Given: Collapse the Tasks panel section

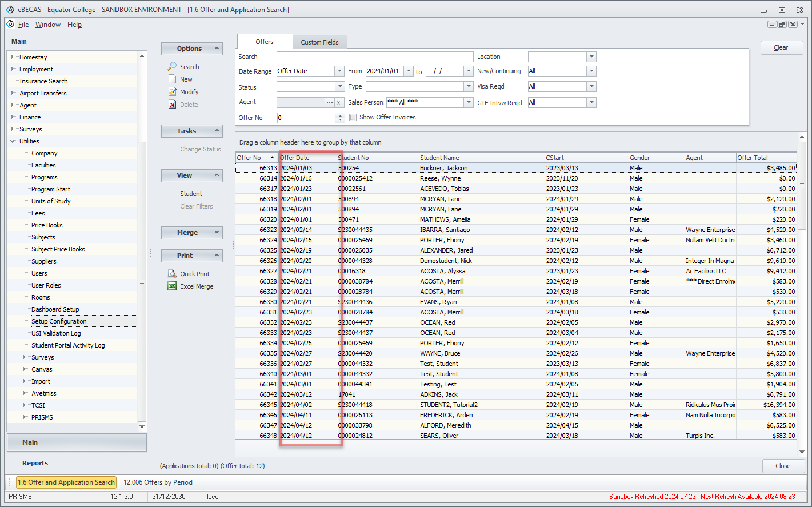Looking at the screenshot, I should 217,131.
